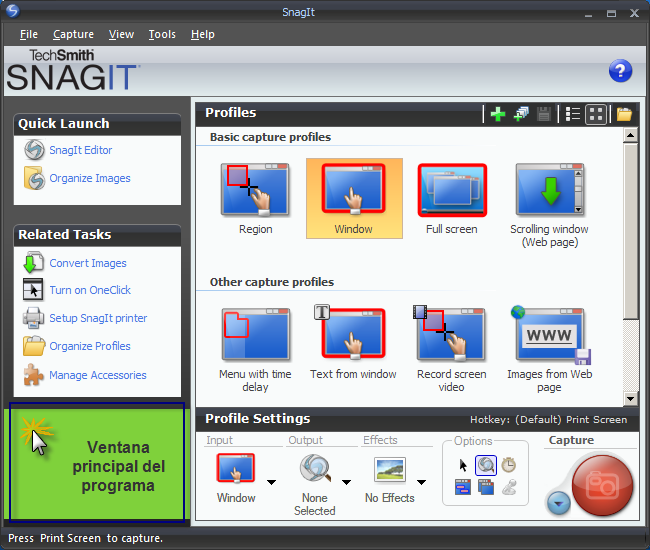The image size is (650, 550).
Task: Open the blue capture mode dropdown button
Action: (x=559, y=503)
